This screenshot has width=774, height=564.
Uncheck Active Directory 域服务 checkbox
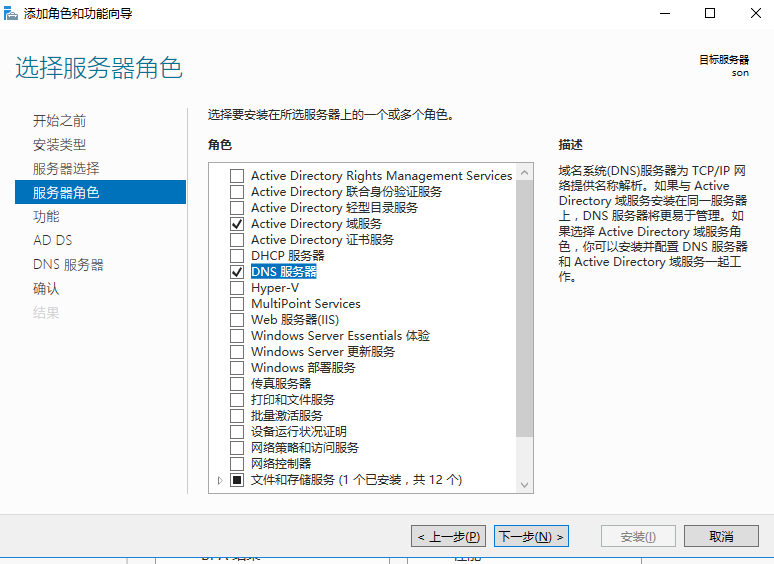tap(237, 224)
